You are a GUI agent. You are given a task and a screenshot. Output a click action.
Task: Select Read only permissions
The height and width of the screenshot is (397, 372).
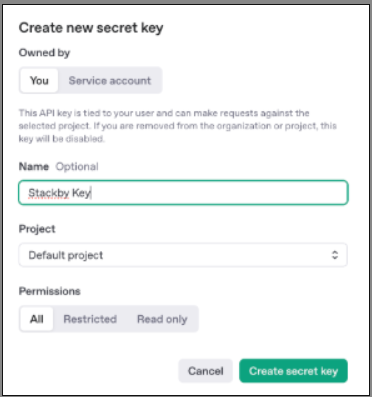point(162,319)
